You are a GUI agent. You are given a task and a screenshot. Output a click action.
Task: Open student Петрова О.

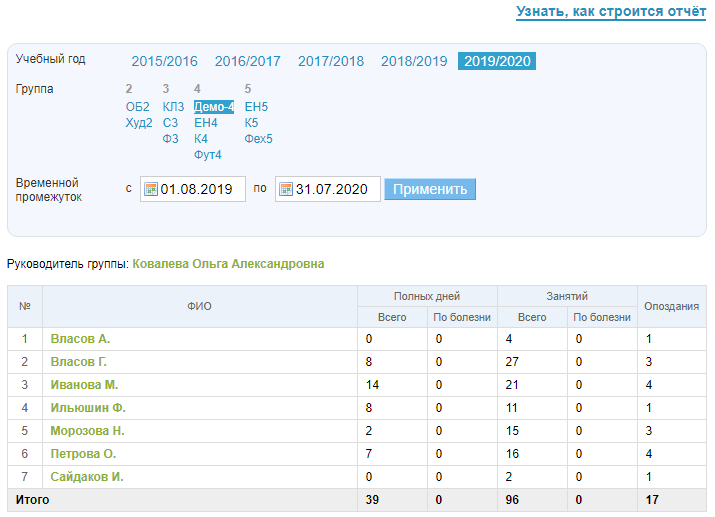(x=83, y=454)
